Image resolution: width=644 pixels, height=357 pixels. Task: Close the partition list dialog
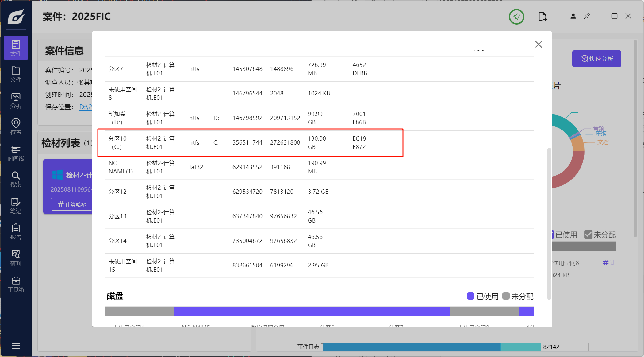[539, 45]
